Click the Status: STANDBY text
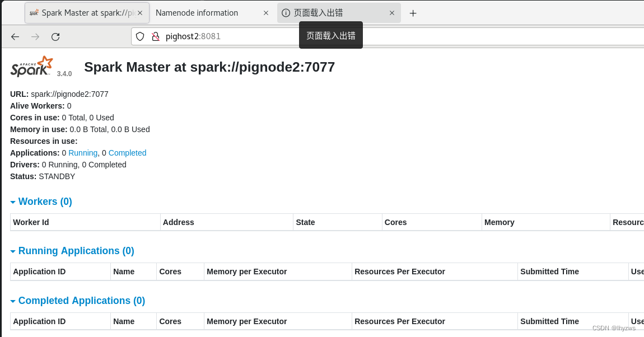Image resolution: width=644 pixels, height=337 pixels. coord(43,176)
